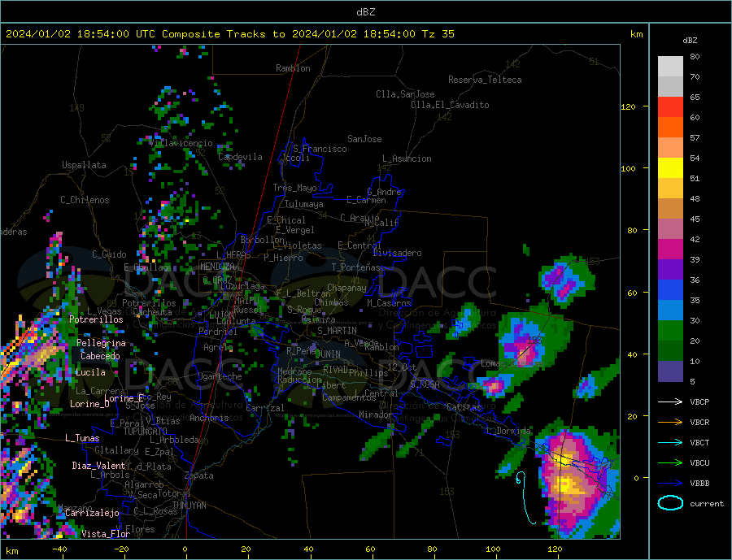The height and width of the screenshot is (560, 732).
Task: Click the 'Tz 35' threshold text
Action: pyautogui.click(x=438, y=33)
